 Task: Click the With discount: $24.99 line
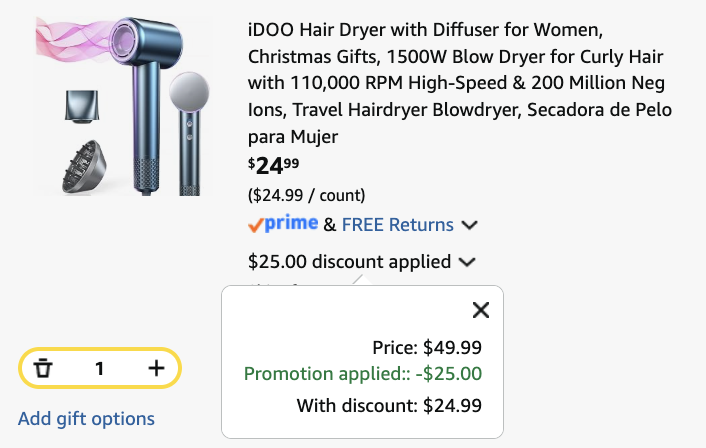pyautogui.click(x=389, y=406)
